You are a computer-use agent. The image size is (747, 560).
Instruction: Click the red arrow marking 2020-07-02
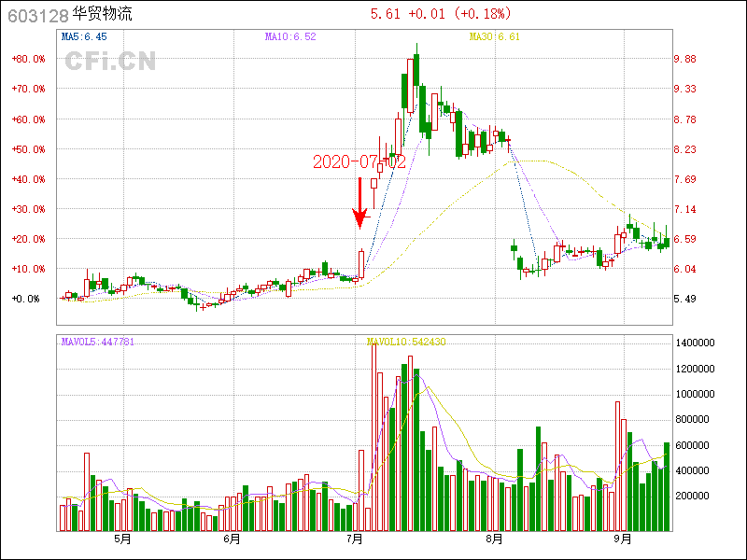point(359,203)
